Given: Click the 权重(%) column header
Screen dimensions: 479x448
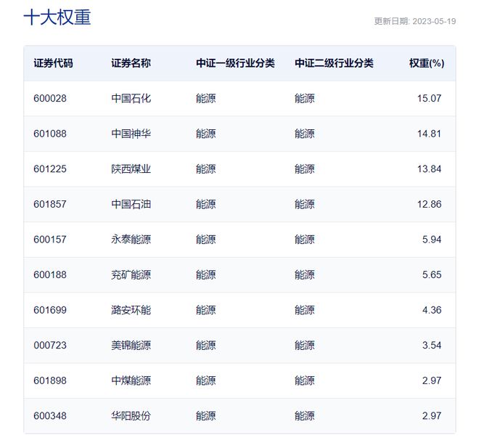Looking at the screenshot, I should (x=427, y=63).
